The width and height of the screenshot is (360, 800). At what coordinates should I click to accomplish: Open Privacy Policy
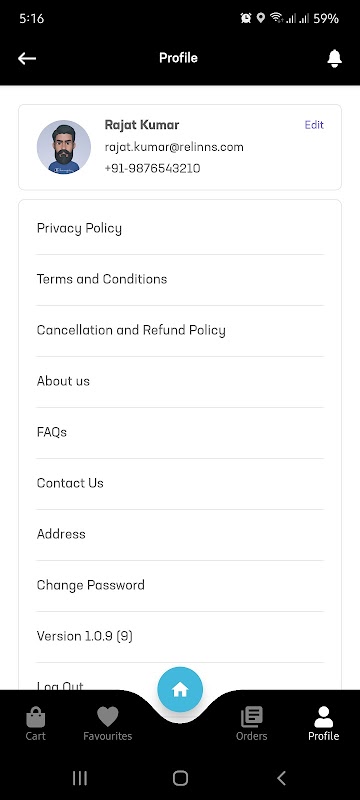pos(180,229)
